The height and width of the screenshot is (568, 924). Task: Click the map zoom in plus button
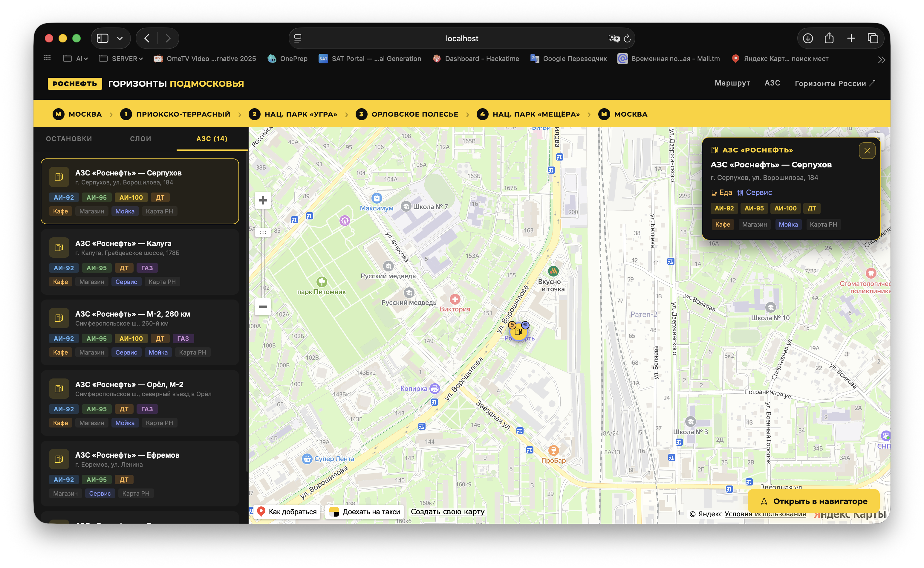pos(262,200)
